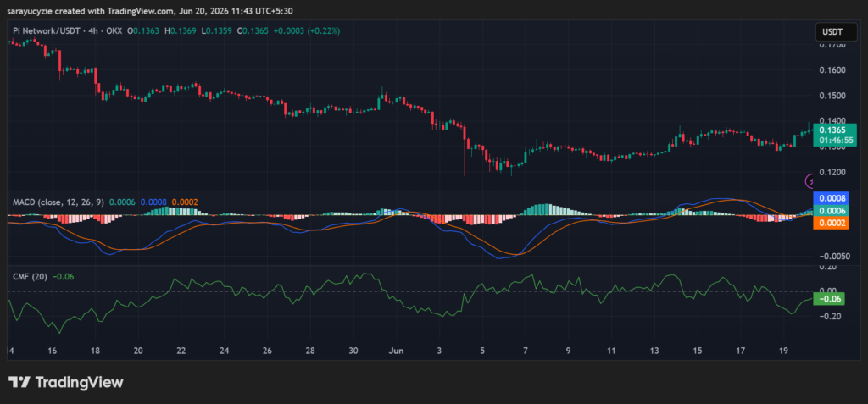This screenshot has height=404, width=868.
Task: Click the CMF (20) indicator legend
Action: click(x=31, y=277)
